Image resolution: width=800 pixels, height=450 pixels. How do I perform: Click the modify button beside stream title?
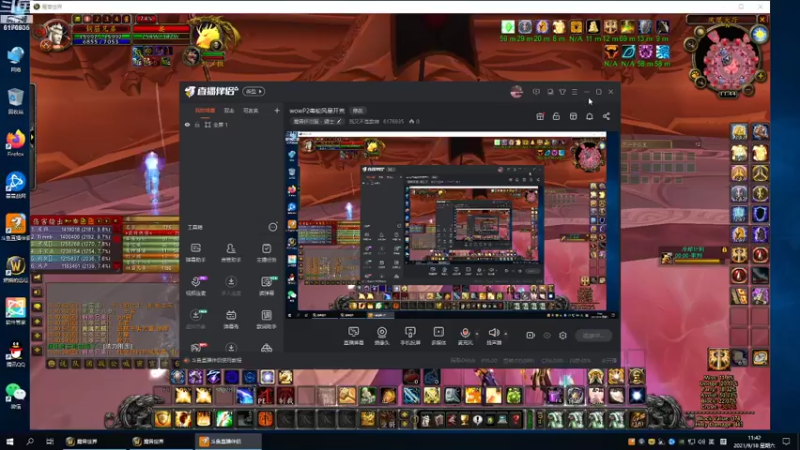358,111
